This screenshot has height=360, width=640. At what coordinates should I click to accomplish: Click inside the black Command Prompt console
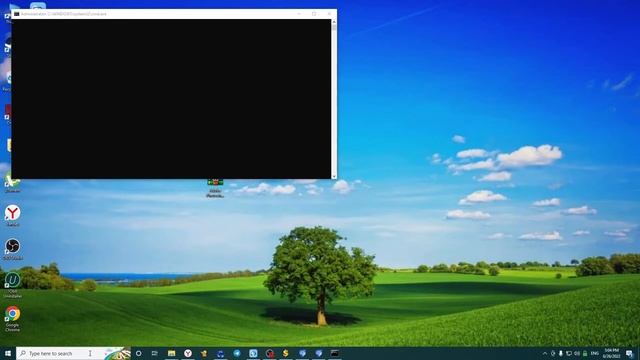[x=171, y=99]
